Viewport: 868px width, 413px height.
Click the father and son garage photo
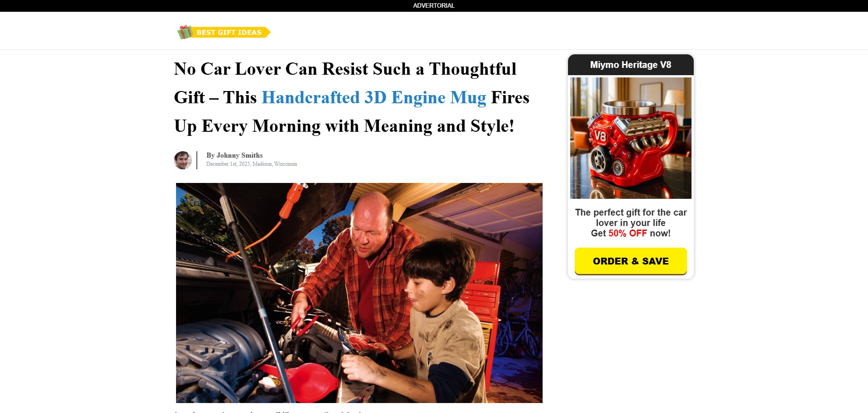359,293
